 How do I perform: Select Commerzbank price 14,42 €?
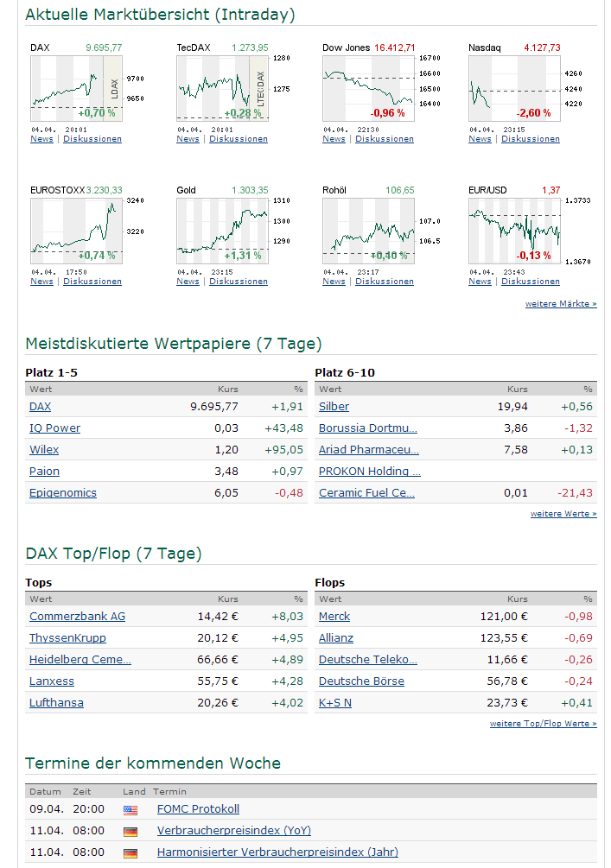tap(218, 616)
